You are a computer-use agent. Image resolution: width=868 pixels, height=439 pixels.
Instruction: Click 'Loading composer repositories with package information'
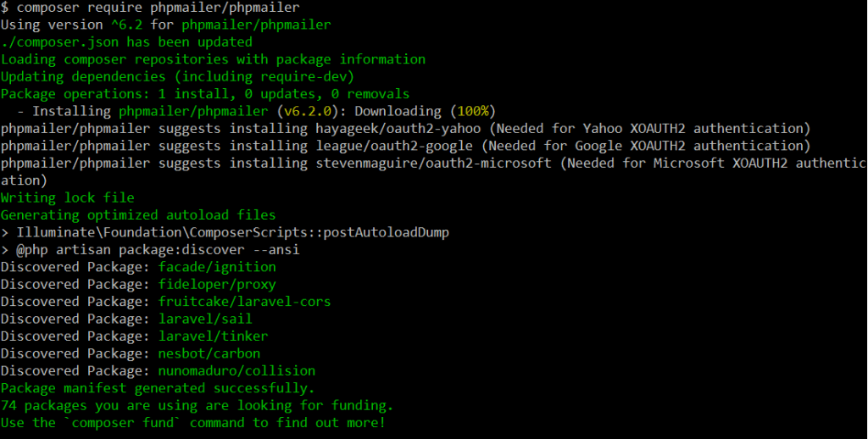pyautogui.click(x=213, y=59)
